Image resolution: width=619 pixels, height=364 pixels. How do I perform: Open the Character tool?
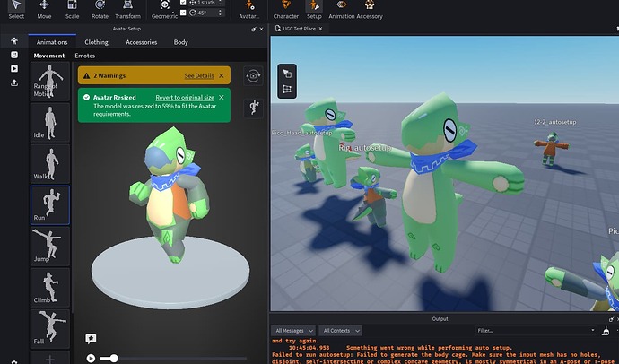click(x=285, y=9)
